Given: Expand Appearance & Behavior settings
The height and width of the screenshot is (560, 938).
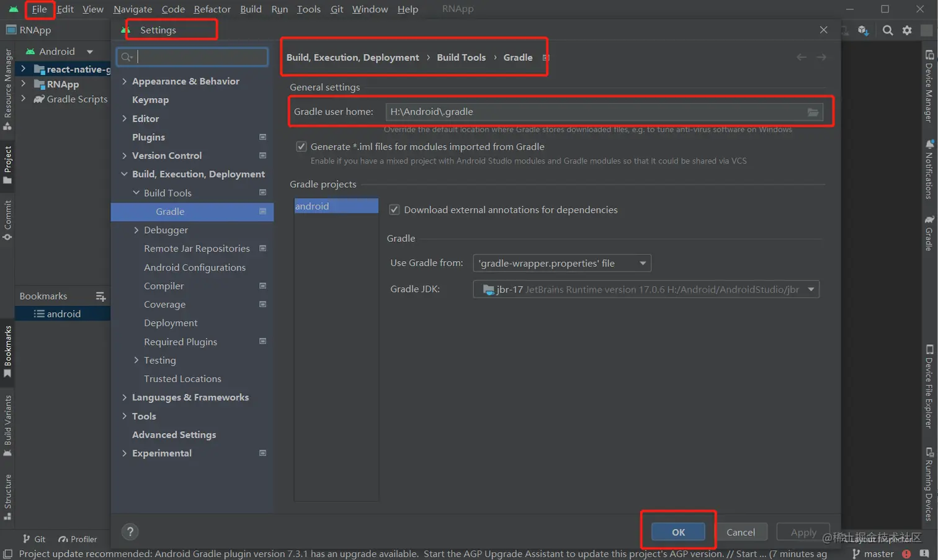Looking at the screenshot, I should tap(124, 81).
